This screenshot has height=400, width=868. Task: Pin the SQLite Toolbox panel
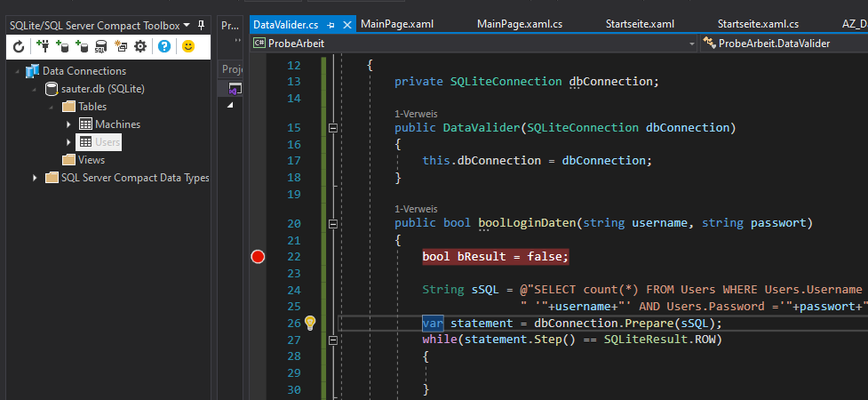[x=202, y=26]
